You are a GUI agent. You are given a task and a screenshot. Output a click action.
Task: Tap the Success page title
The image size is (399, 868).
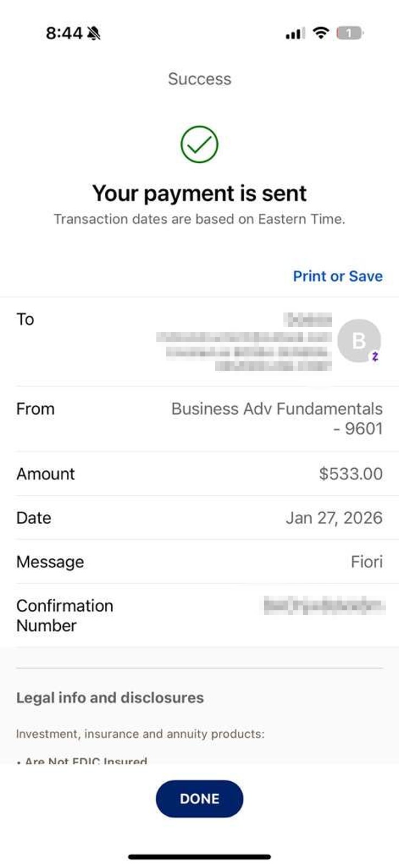199,79
